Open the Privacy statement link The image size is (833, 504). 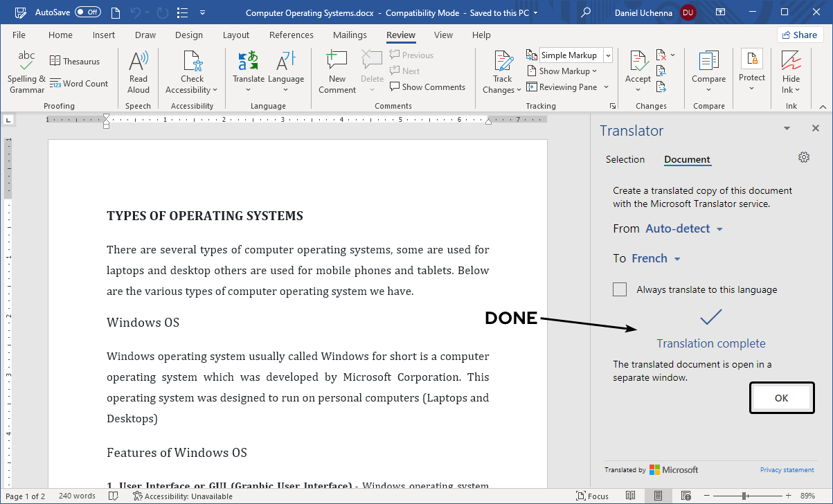[x=787, y=469]
